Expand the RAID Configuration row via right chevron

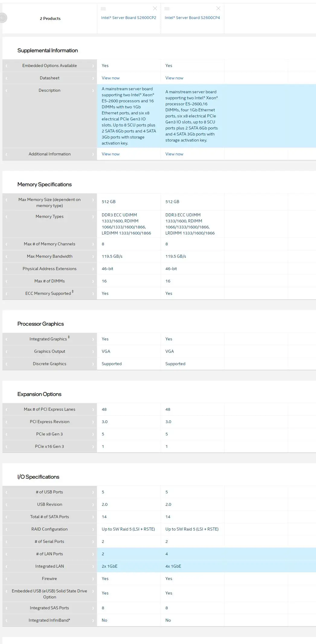pyautogui.click(x=93, y=529)
